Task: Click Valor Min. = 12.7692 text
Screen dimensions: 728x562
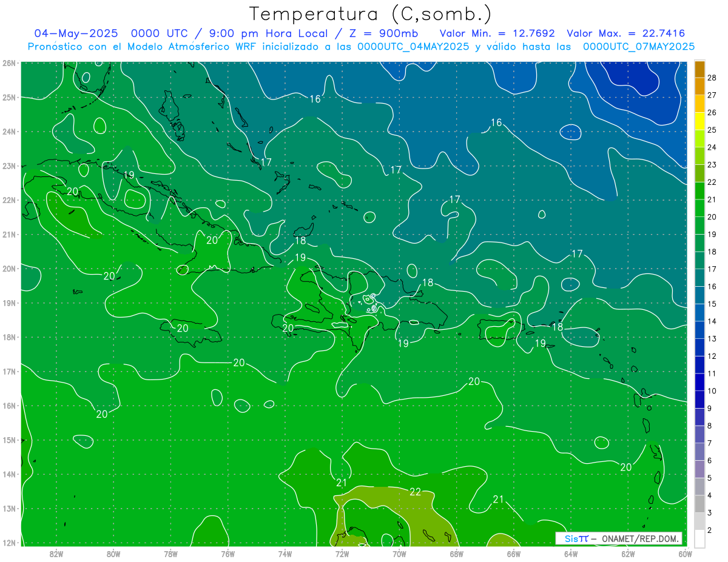Action: [497, 33]
